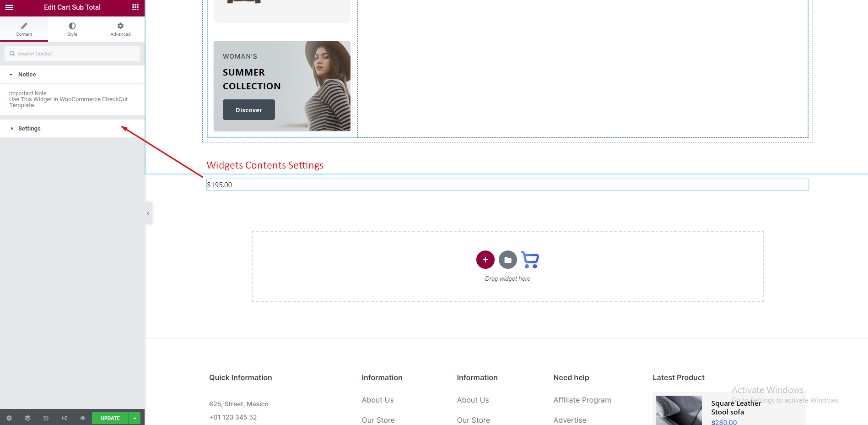Open the revision history icon
This screenshot has width=868, height=425.
46,418
